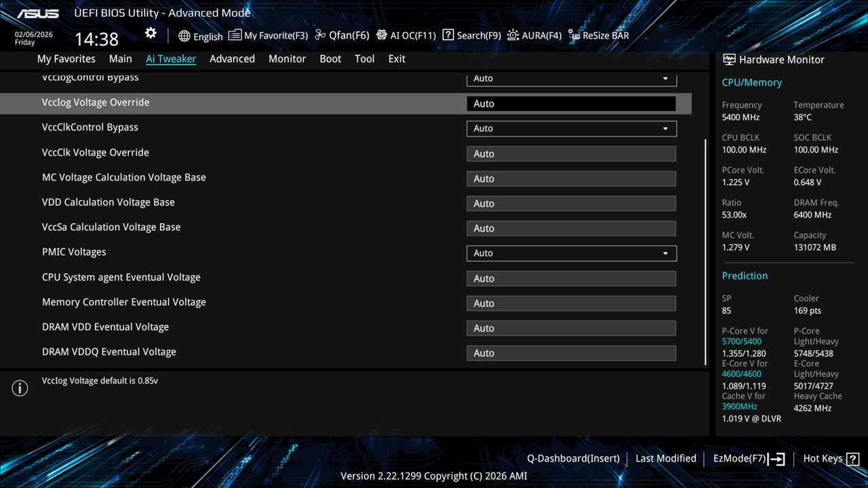Open the VccClkControl Bypass dropdown
Viewport: 868px width, 488px height.
tap(571, 128)
